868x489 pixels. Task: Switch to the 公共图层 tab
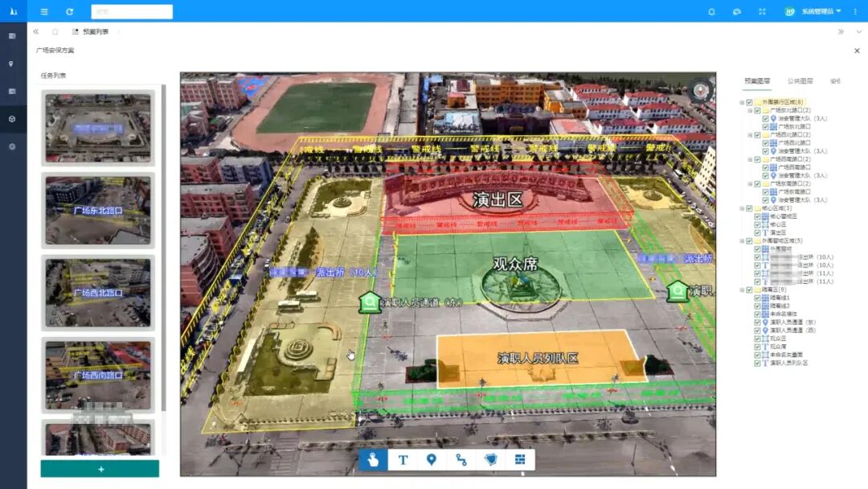tap(800, 81)
